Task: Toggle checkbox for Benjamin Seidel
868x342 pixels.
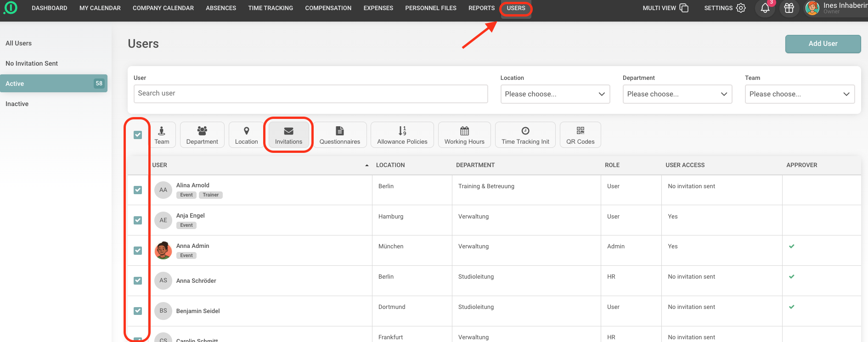Action: pos(138,311)
